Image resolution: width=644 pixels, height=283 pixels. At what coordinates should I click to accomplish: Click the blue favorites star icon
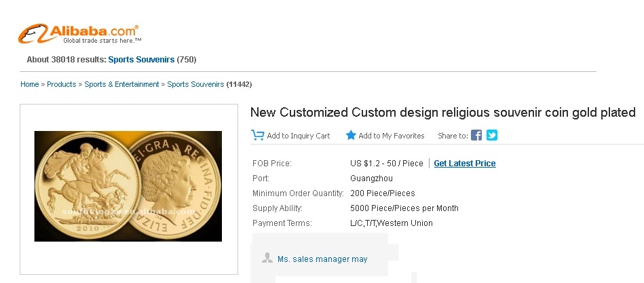(x=351, y=135)
